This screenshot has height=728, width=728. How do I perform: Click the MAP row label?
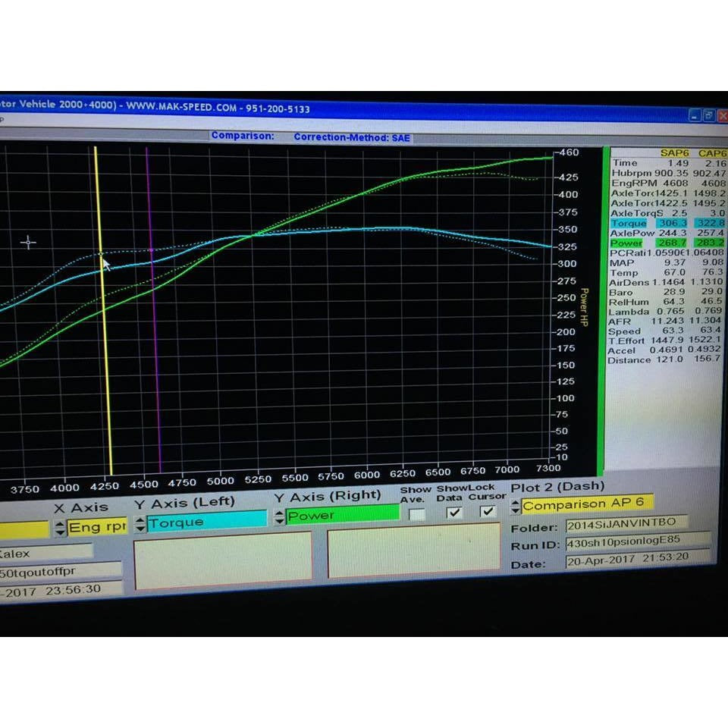(x=621, y=263)
